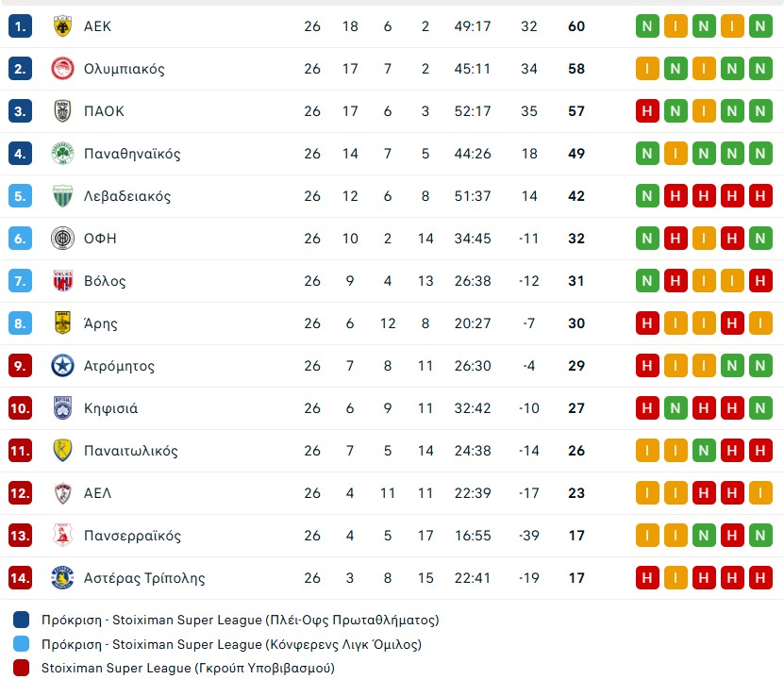
Task: Click the light-blue Conference League legend swatch
Action: (x=21, y=644)
